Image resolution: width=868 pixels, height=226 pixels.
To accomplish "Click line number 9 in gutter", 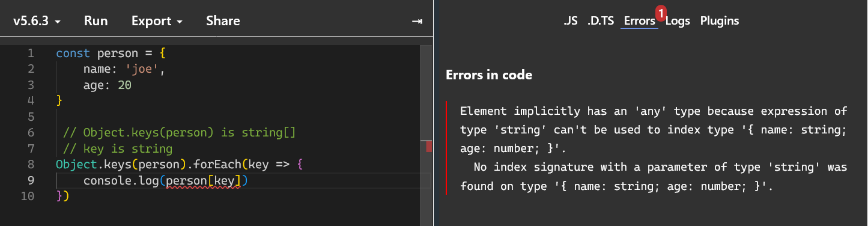I will pyautogui.click(x=31, y=180).
